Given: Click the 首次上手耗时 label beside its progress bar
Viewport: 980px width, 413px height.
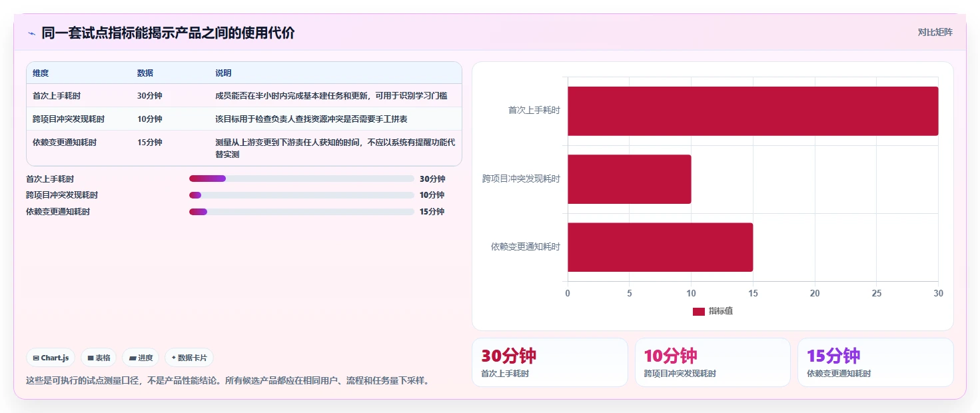Looking at the screenshot, I should (50, 179).
